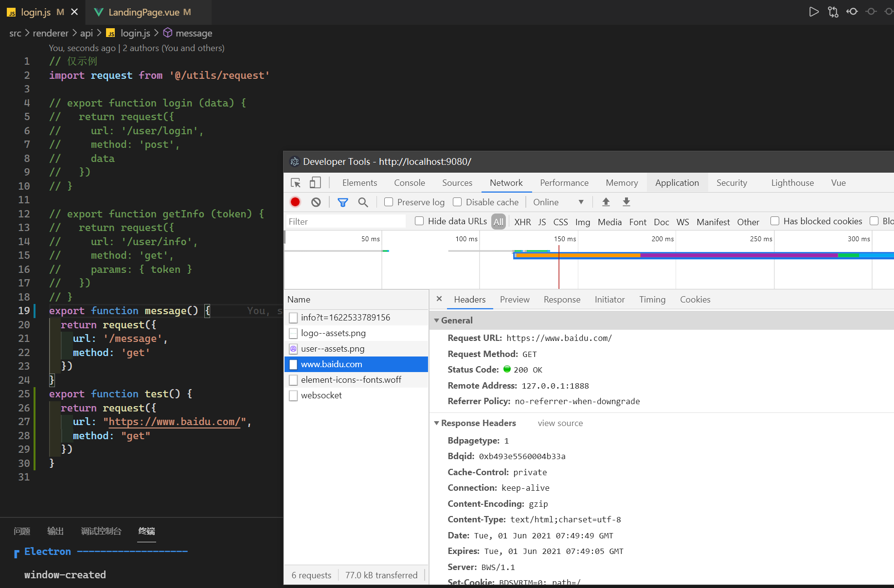Import HAR file via the upload icon
This screenshot has height=588, width=894.
pos(606,202)
